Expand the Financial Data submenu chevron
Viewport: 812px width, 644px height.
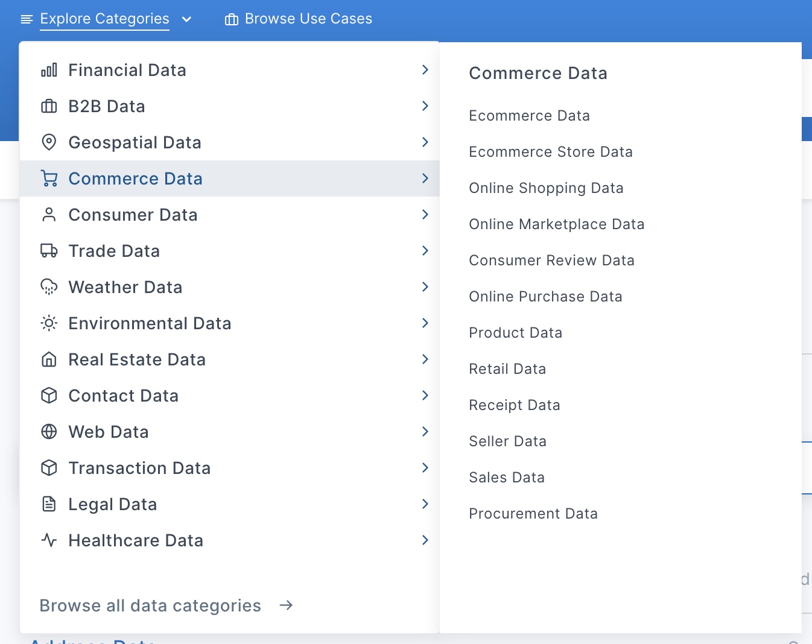[425, 69]
